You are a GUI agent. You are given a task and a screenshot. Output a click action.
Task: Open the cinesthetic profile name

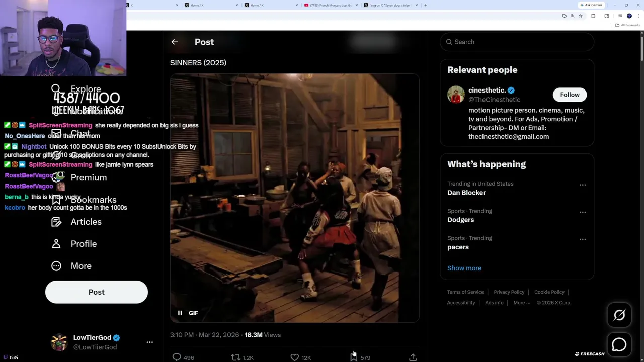click(487, 90)
